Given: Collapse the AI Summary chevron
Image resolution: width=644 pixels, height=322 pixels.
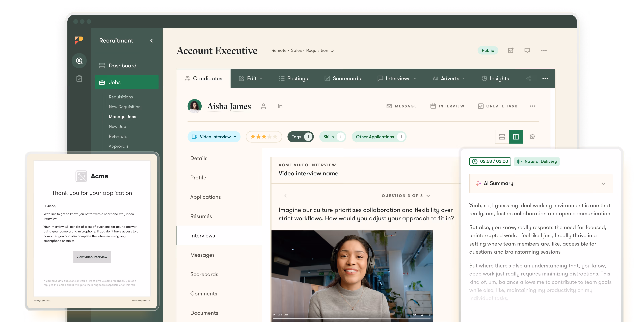Looking at the screenshot, I should [603, 183].
